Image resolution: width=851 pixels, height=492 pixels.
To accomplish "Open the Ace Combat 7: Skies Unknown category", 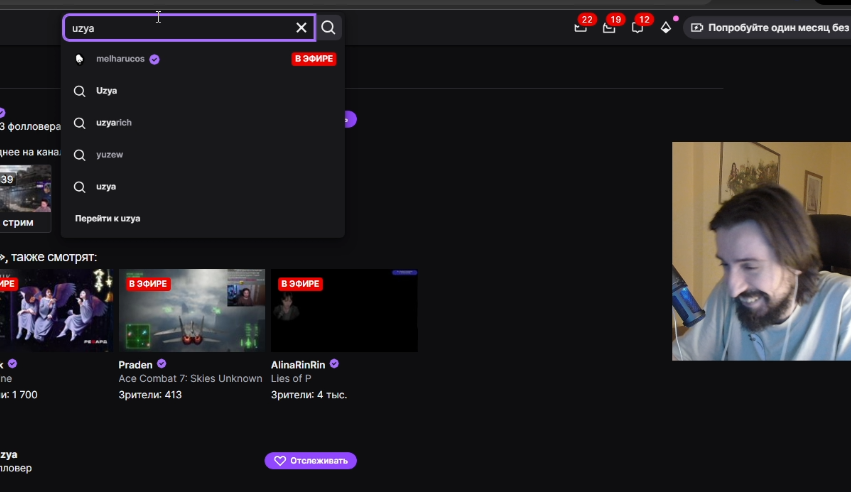I will [190, 379].
